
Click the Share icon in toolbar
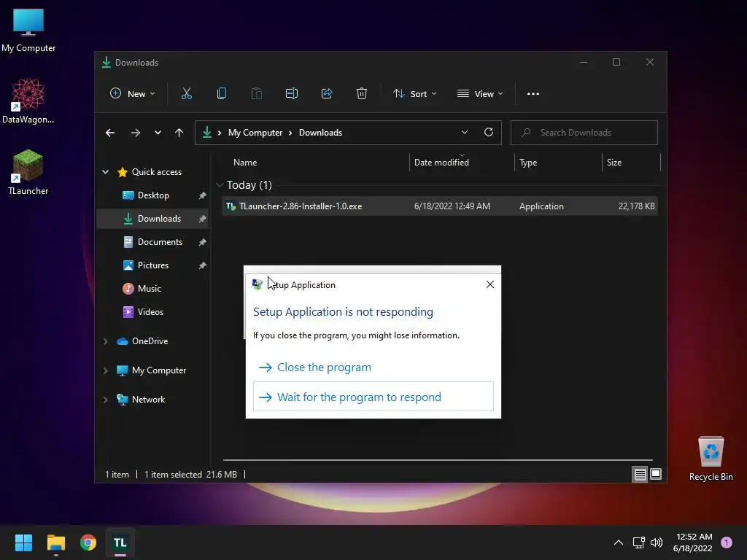(x=327, y=94)
